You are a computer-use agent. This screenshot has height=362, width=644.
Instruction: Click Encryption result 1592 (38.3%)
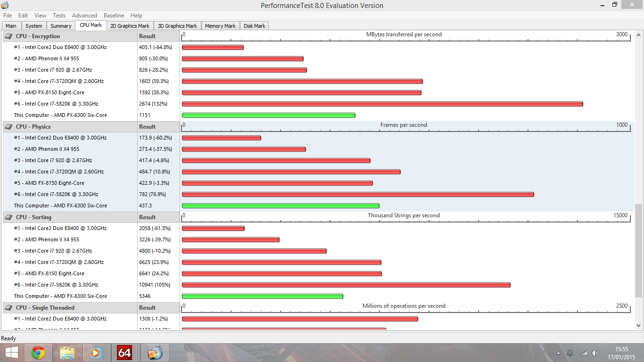(154, 92)
